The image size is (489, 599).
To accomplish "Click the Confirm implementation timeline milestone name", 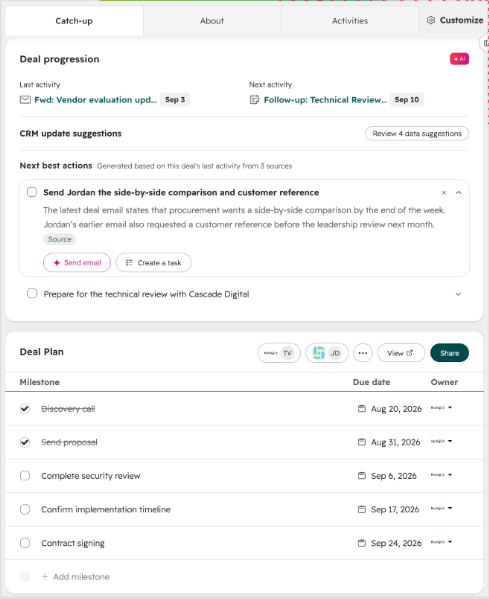I will tap(106, 509).
